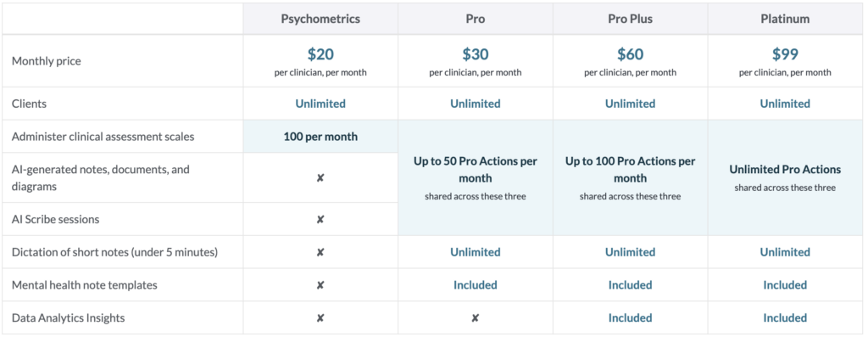Click Unlimited dictation under Pro Plus
The width and height of the screenshot is (868, 337).
(630, 252)
